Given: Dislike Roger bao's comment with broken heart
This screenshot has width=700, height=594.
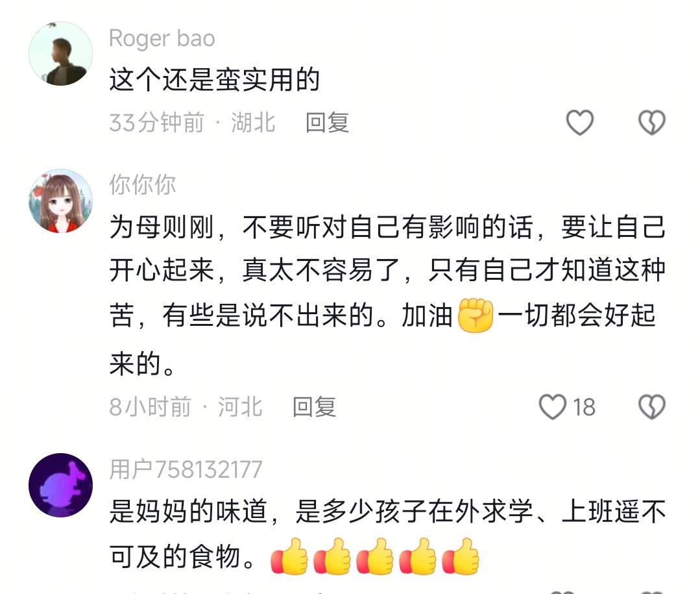Looking at the screenshot, I should [652, 123].
